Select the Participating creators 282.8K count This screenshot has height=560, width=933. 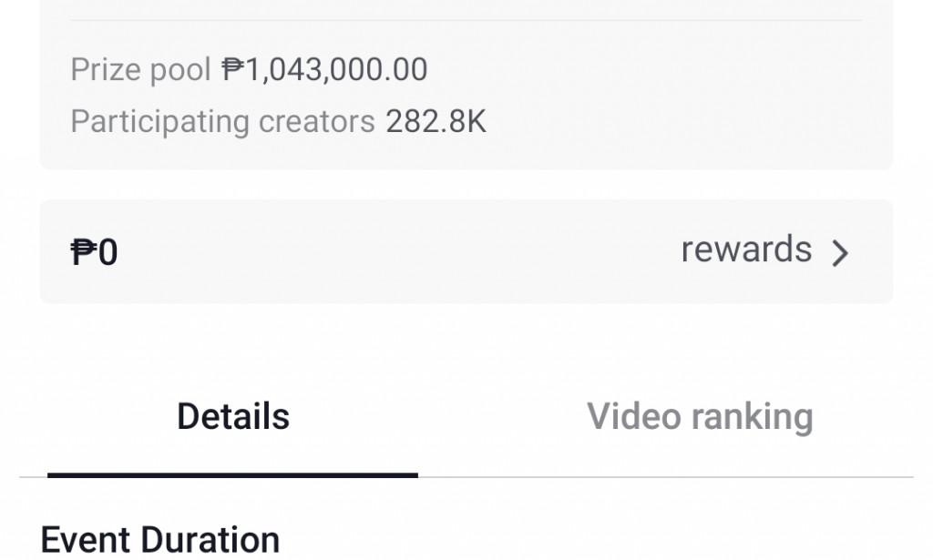[435, 120]
